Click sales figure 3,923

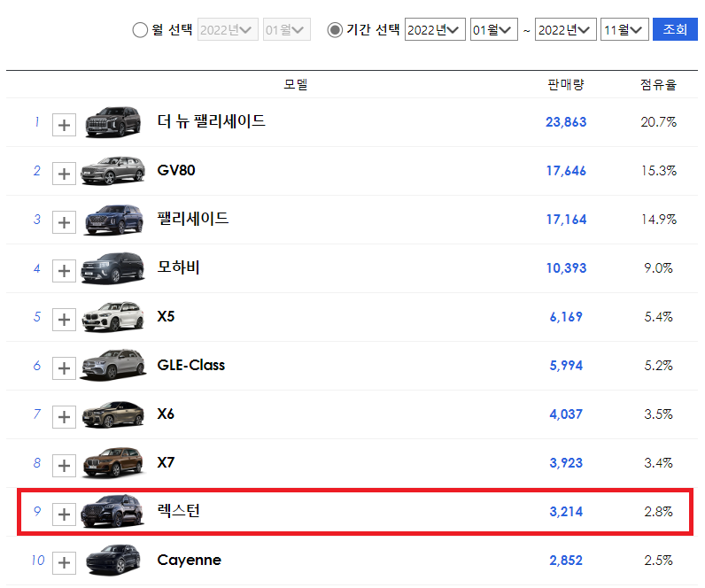[566, 463]
